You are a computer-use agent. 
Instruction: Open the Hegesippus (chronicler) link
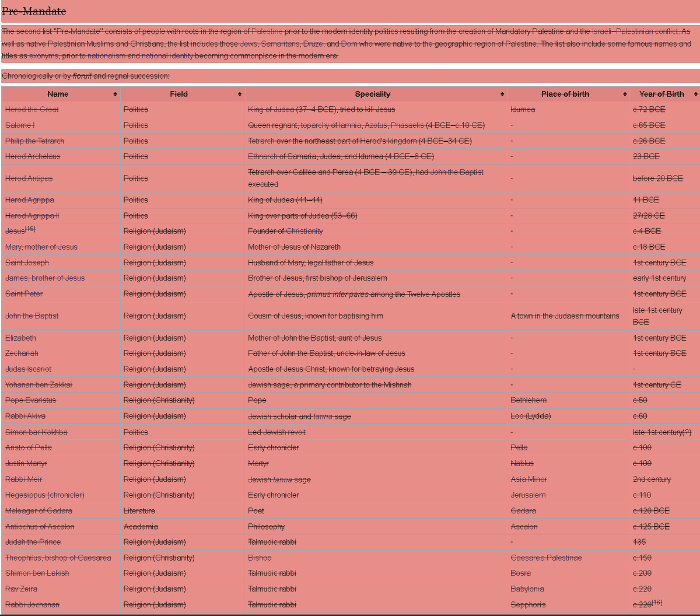point(45,495)
